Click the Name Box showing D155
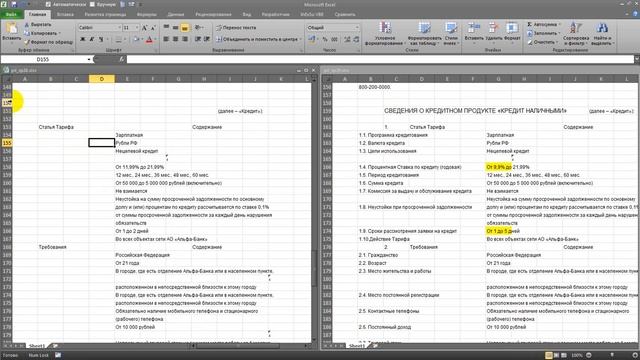This screenshot has width=640, height=360. [43, 60]
